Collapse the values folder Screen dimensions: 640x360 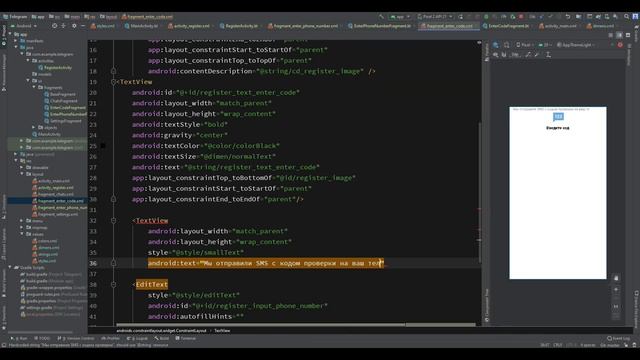(x=22, y=234)
